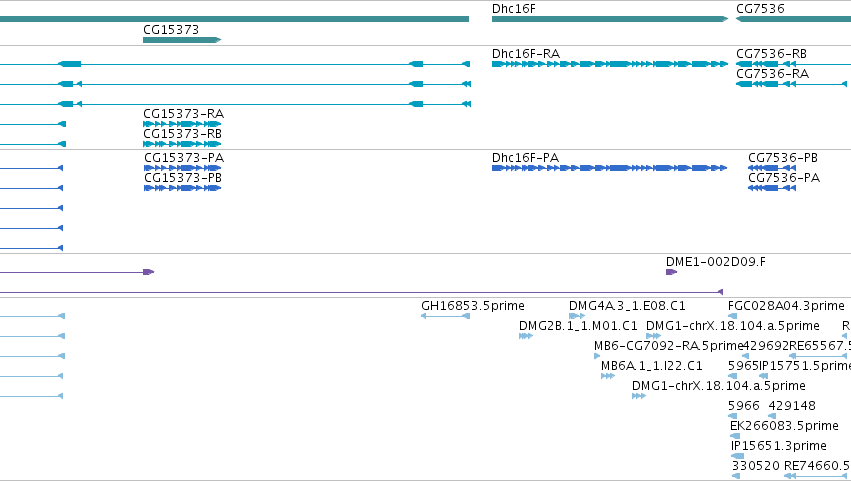Select the 5965 feature label
Viewport: 851px width, 481px height.
pos(743,366)
